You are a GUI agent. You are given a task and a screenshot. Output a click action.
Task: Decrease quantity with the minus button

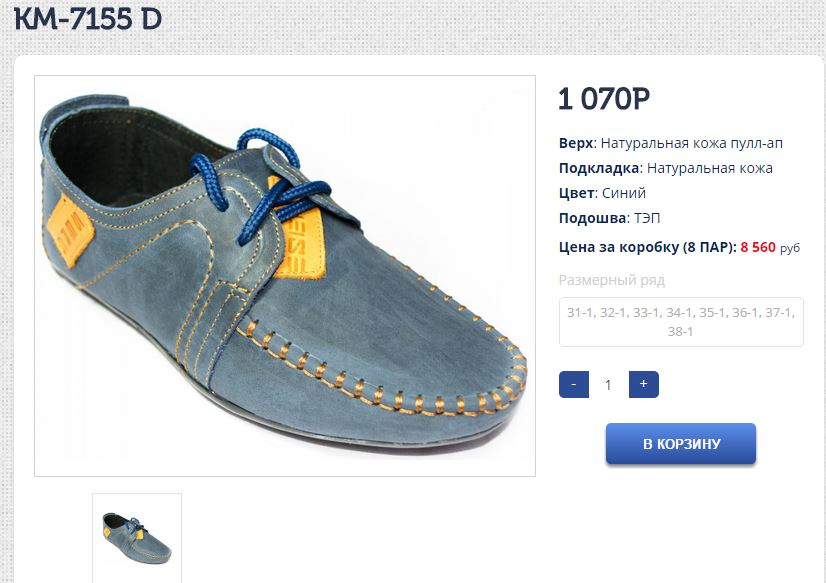pyautogui.click(x=574, y=384)
